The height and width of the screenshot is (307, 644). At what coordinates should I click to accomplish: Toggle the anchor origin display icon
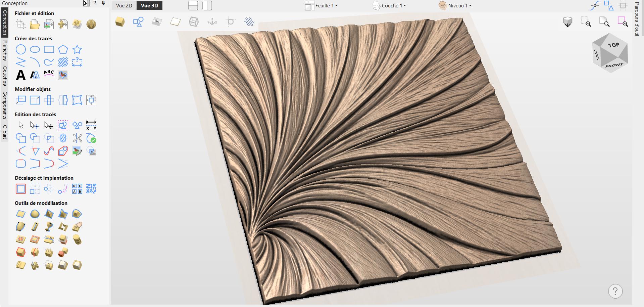[x=212, y=22]
